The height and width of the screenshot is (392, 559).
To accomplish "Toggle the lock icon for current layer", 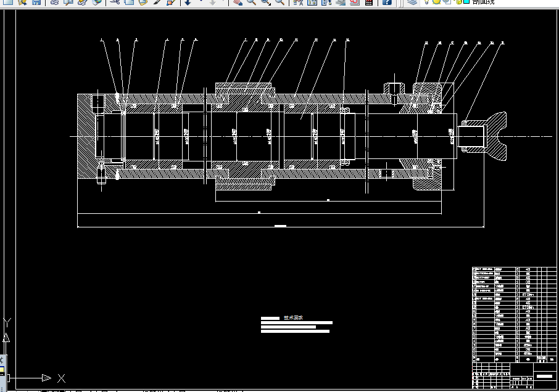I will pyautogui.click(x=458, y=1).
